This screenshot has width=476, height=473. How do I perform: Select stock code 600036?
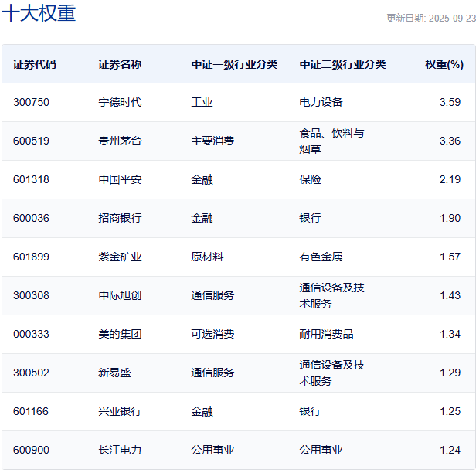(x=31, y=218)
